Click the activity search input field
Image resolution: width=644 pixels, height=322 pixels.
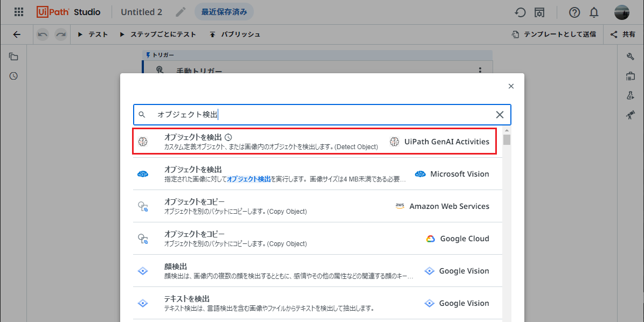pos(322,115)
